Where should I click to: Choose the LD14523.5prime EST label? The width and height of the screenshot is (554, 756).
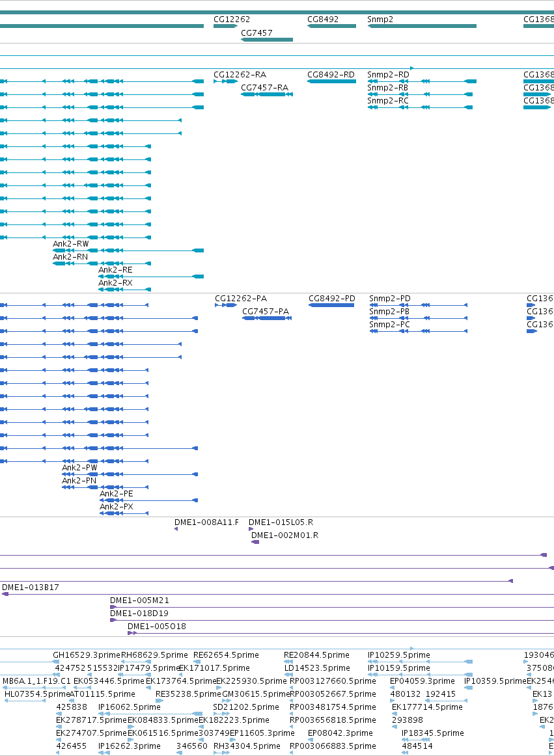[316, 668]
